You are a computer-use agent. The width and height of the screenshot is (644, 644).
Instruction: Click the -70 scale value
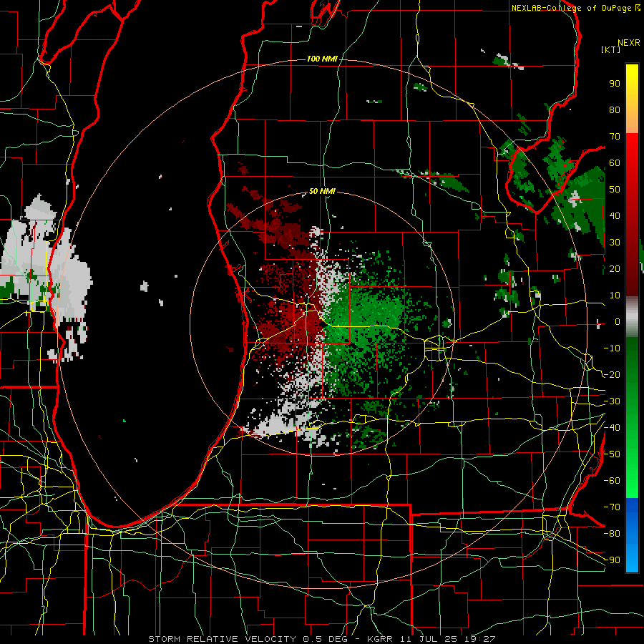pyautogui.click(x=612, y=507)
